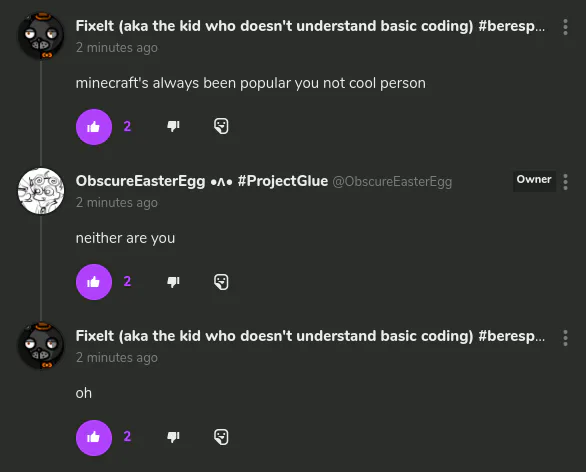Unlike the "minecraft's always been popular" comment
Viewport: 586px width, 472px height.
tap(94, 127)
